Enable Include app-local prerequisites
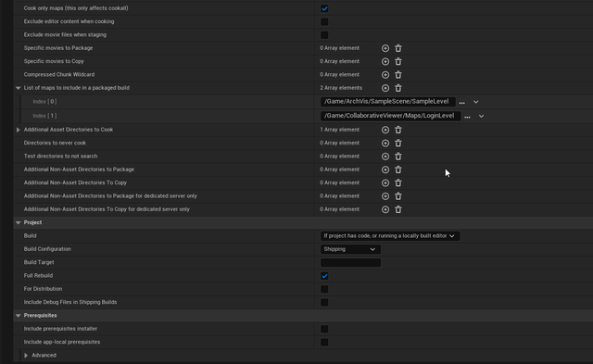593x364 pixels. click(324, 342)
